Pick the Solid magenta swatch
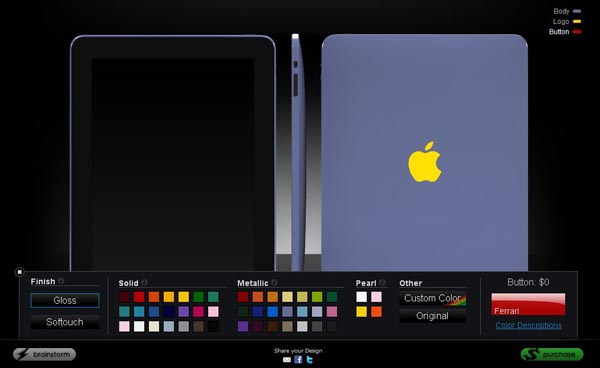The image size is (600, 368). [x=199, y=312]
